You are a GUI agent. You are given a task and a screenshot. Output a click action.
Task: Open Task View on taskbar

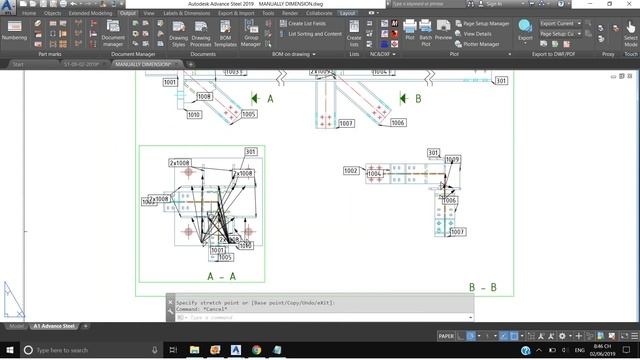[x=173, y=350]
